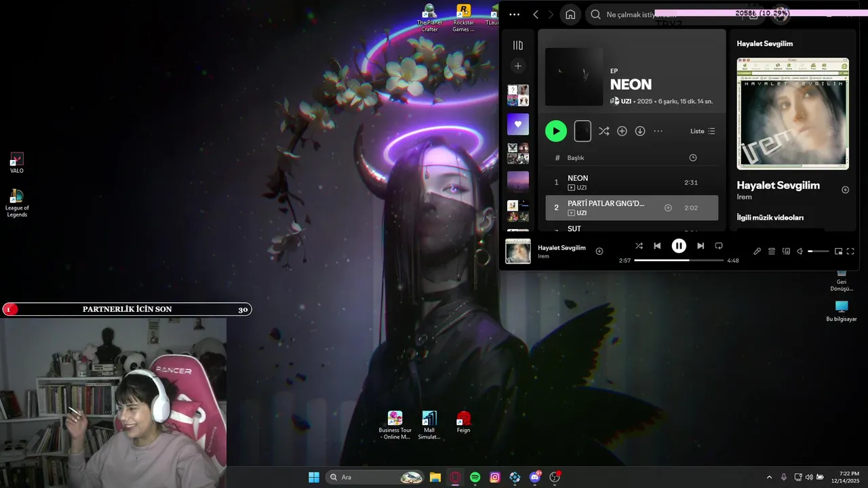Switch Spotify to full screen
Image resolution: width=868 pixels, height=488 pixels.
coord(850,251)
